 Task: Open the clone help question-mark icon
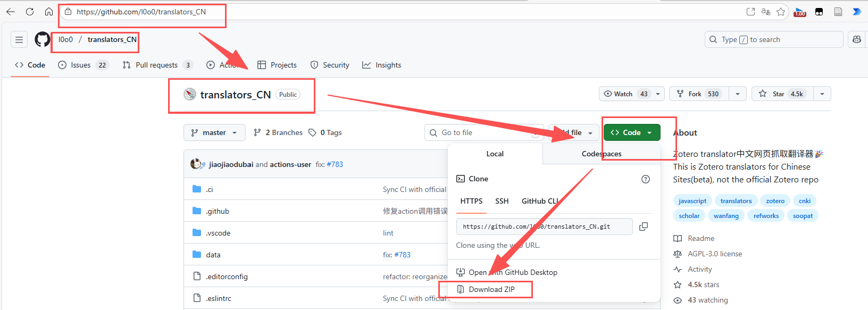pyautogui.click(x=646, y=179)
